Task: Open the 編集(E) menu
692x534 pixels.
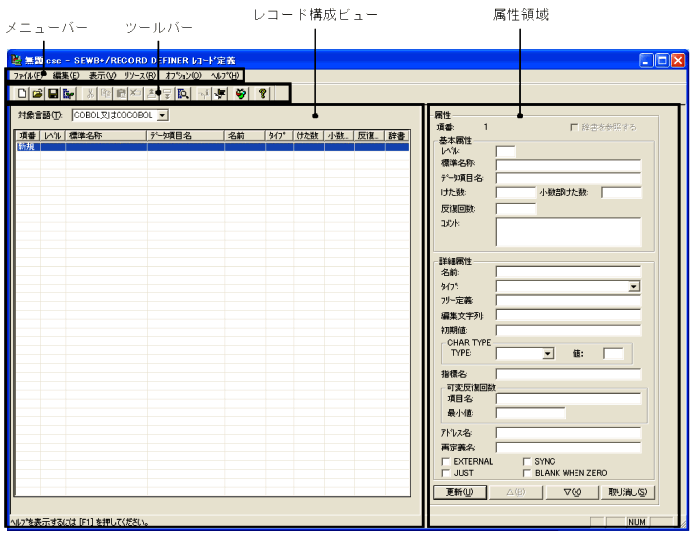Action: [66, 75]
